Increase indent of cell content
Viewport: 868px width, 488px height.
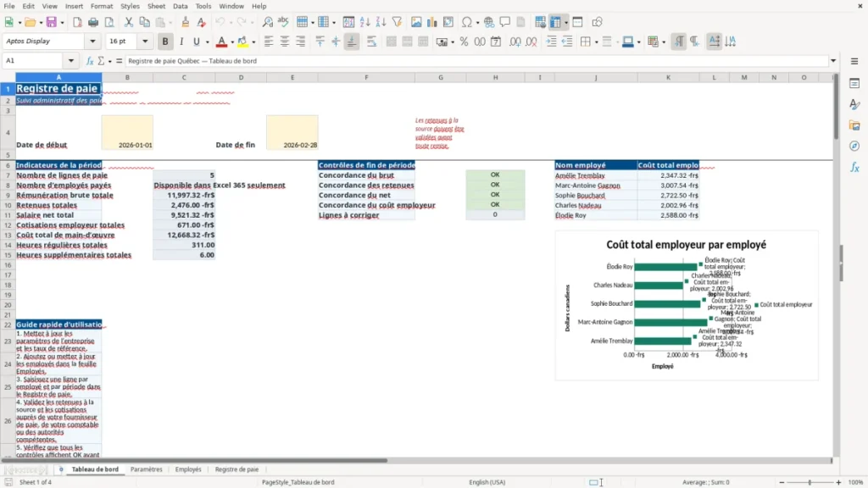click(x=551, y=42)
